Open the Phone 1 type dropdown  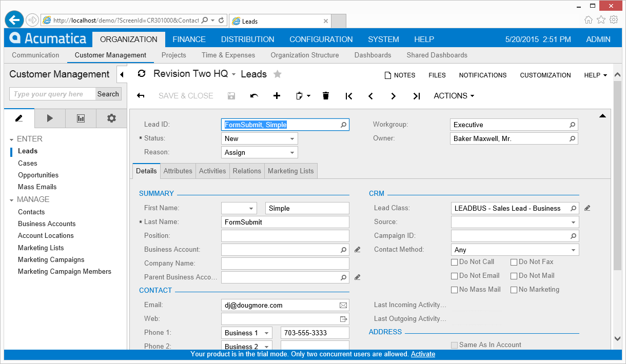click(x=266, y=333)
